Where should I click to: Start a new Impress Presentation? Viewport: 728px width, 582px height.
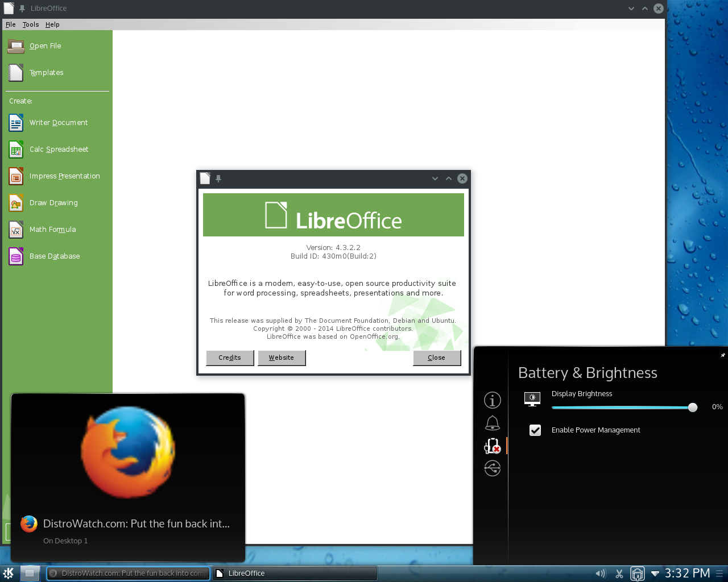tap(54, 176)
